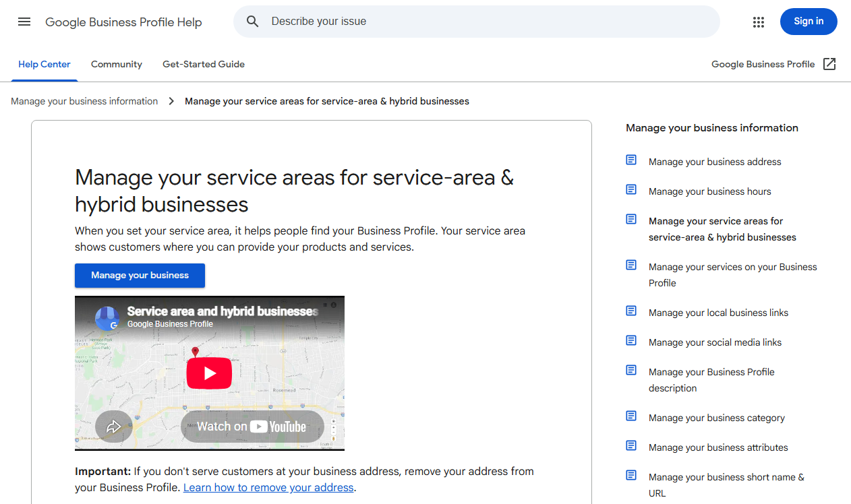Click the search magnifier icon
The height and width of the screenshot is (504, 851).
pos(253,22)
